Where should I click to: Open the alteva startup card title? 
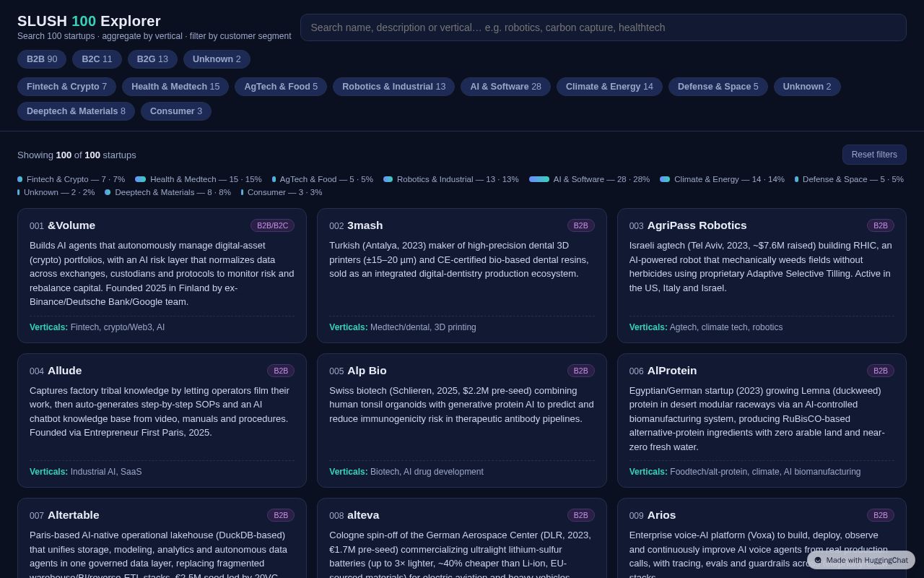click(x=363, y=515)
